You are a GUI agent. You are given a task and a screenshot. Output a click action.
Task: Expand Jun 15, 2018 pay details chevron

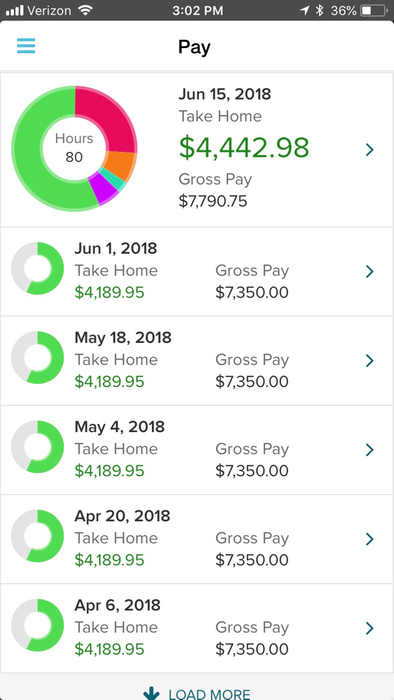point(369,150)
